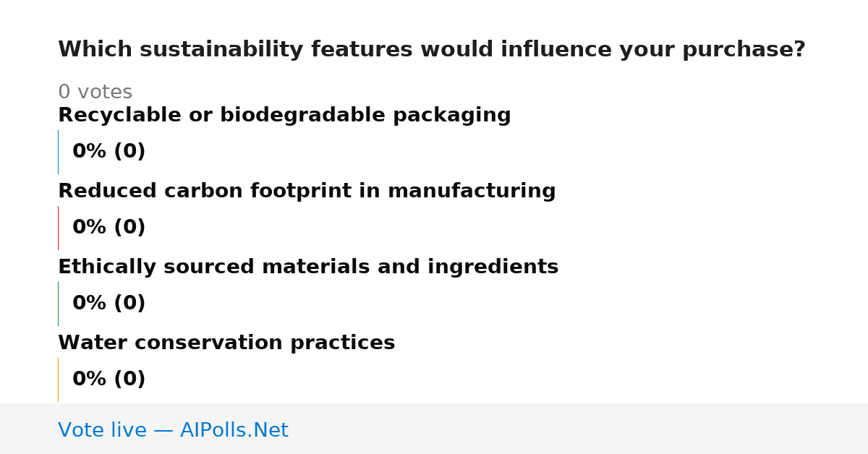Choose Ethically sourced materials and ingredients
868x454 pixels.
click(x=308, y=267)
